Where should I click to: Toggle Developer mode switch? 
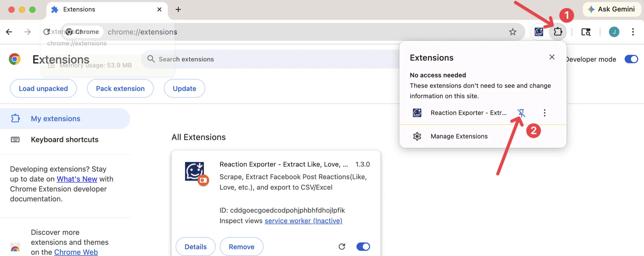(x=631, y=59)
